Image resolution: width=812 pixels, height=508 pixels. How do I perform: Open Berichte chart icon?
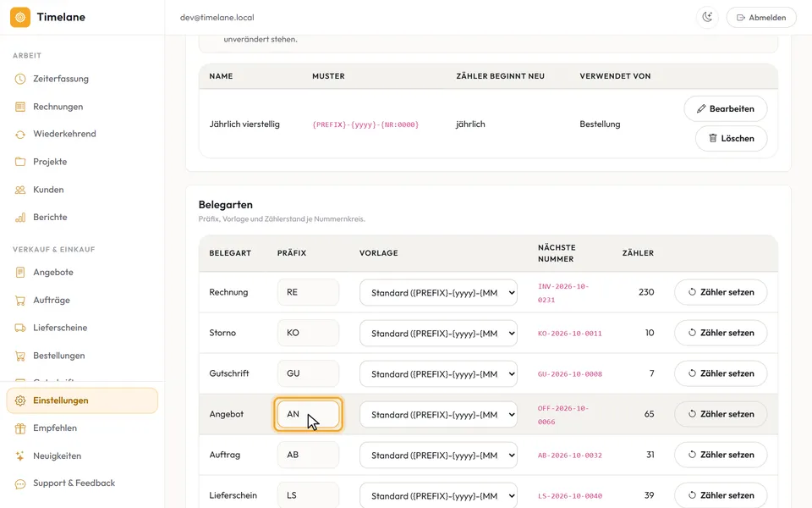pyautogui.click(x=20, y=218)
